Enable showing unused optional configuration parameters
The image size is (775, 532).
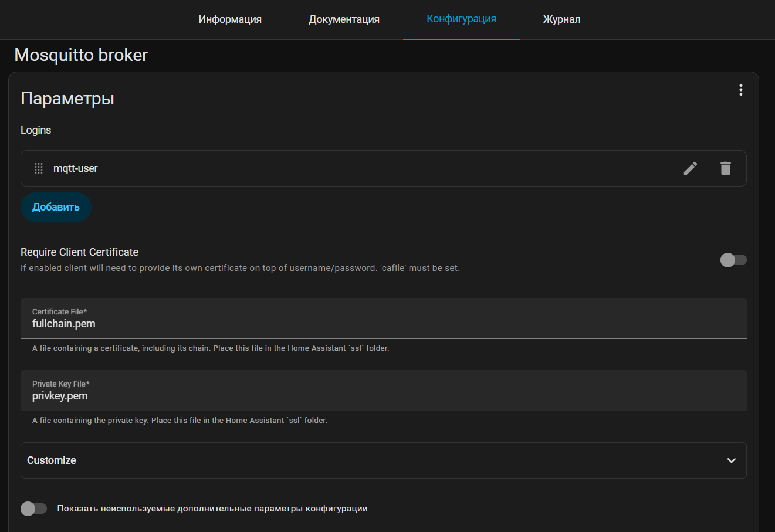(x=33, y=509)
